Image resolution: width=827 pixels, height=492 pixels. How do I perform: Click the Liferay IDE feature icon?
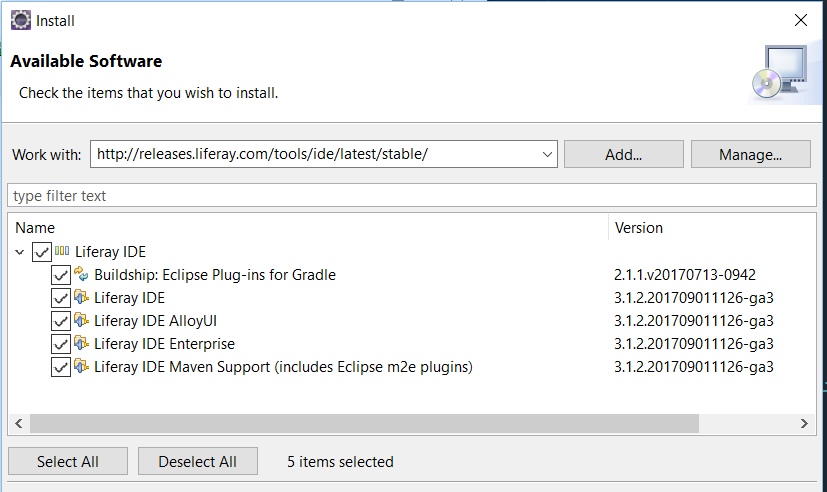pyautogui.click(x=81, y=297)
